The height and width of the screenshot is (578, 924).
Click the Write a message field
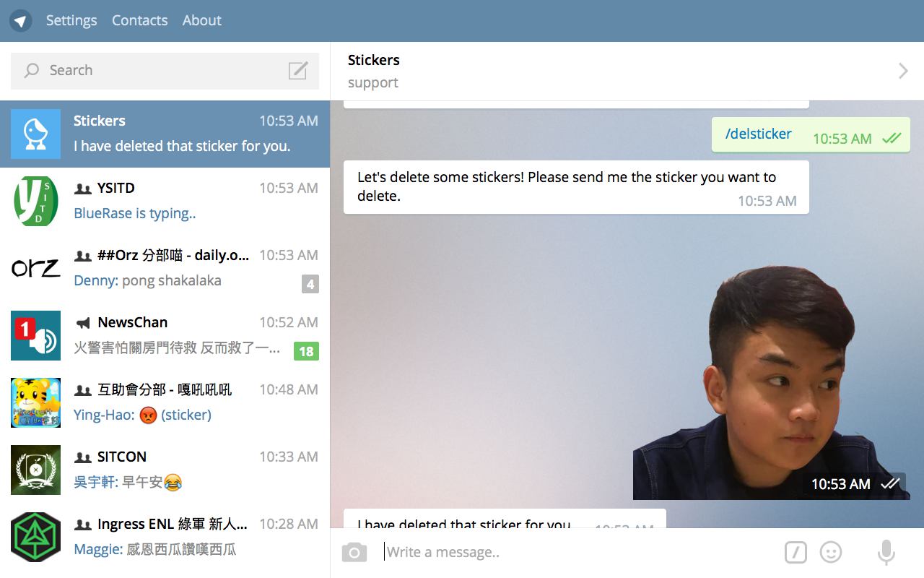(577, 553)
